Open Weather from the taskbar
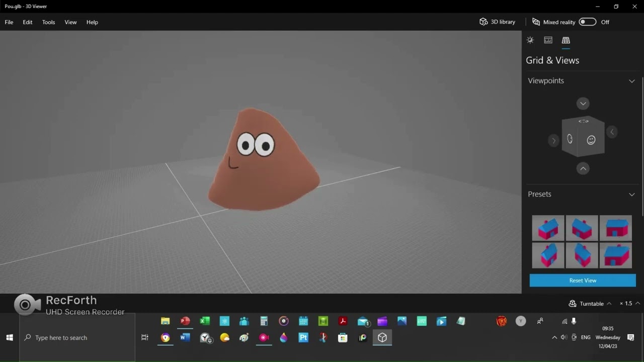Image resolution: width=644 pixels, height=362 pixels. pos(224,338)
